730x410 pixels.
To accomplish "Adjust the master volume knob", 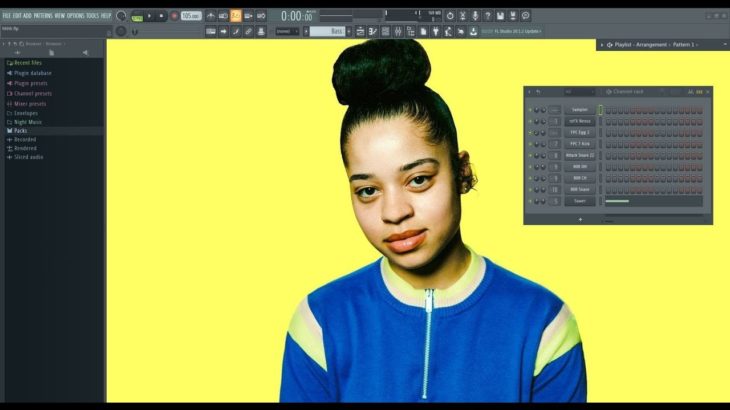I will [x=121, y=16].
